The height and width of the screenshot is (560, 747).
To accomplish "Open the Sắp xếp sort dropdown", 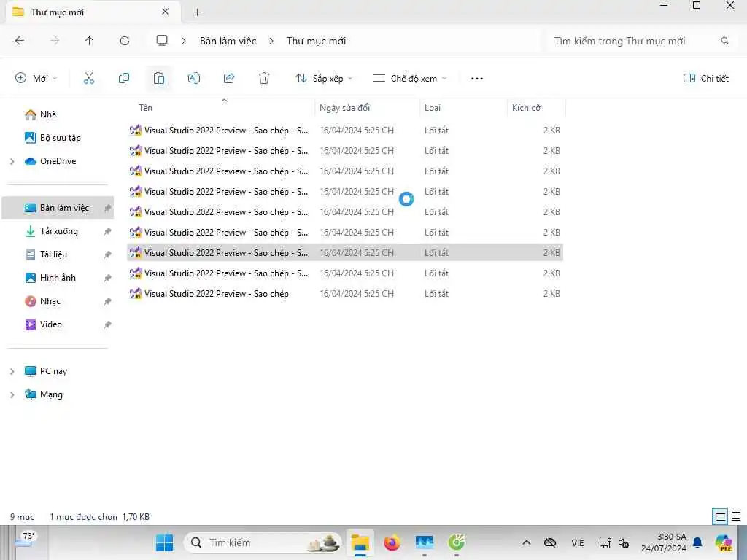I will (x=324, y=78).
